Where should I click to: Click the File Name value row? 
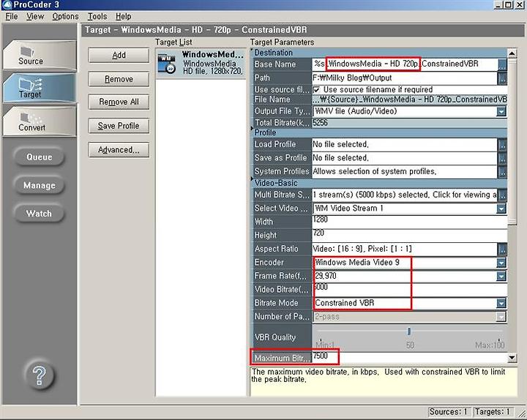coord(410,100)
